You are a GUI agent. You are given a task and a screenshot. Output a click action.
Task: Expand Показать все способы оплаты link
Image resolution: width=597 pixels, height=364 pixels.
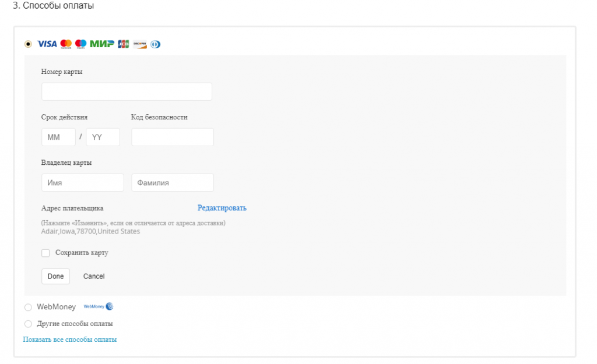69,340
